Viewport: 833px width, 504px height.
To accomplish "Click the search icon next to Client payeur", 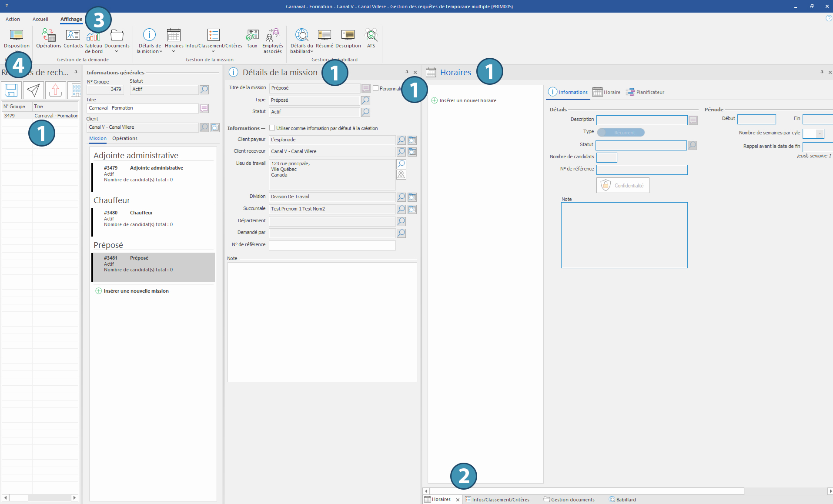I will [x=401, y=140].
